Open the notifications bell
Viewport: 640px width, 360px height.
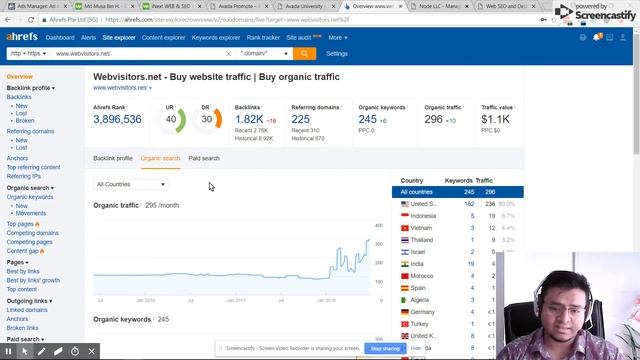point(597,38)
